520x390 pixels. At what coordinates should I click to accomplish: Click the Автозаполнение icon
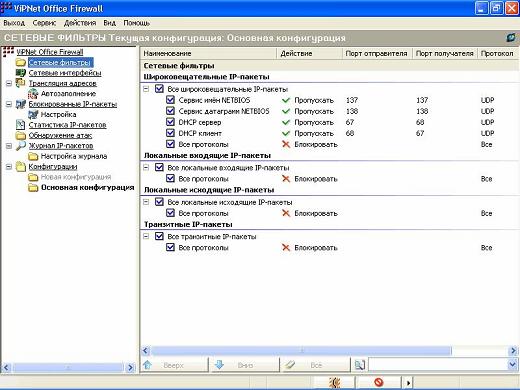[33, 94]
